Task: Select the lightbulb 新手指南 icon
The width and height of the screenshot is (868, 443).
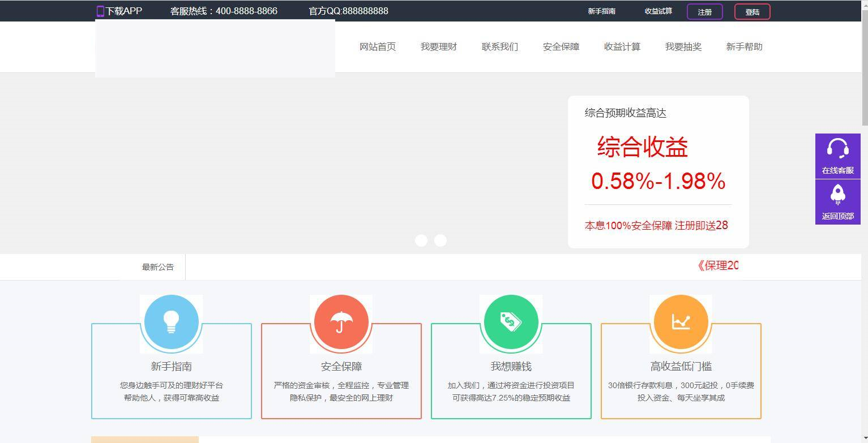Action: point(171,322)
